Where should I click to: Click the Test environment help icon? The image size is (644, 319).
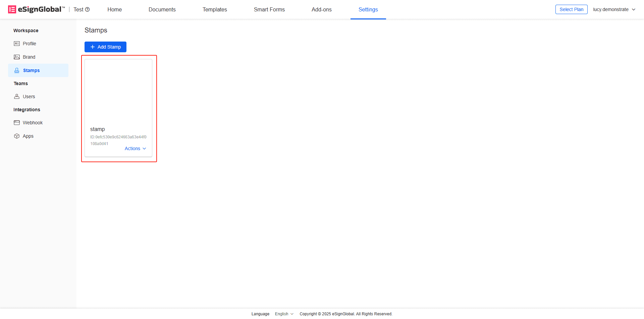point(88,9)
